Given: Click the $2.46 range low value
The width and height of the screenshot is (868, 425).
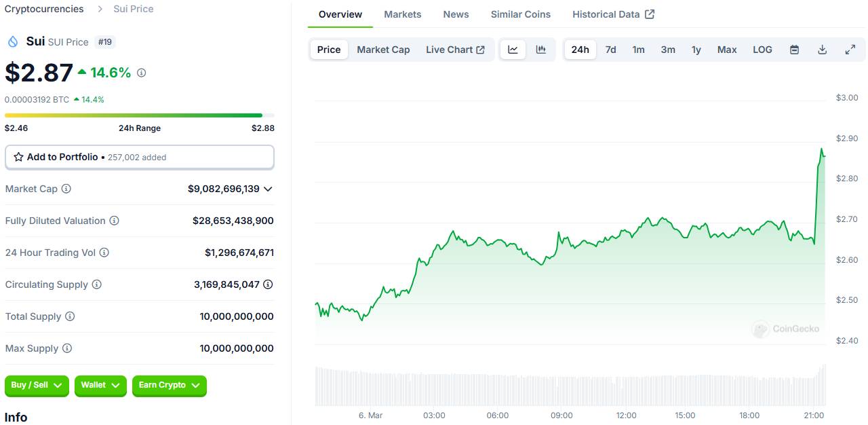Looking at the screenshot, I should pos(16,128).
